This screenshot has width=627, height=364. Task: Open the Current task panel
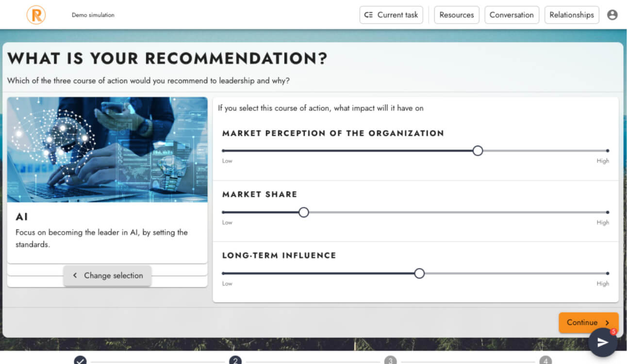click(391, 15)
